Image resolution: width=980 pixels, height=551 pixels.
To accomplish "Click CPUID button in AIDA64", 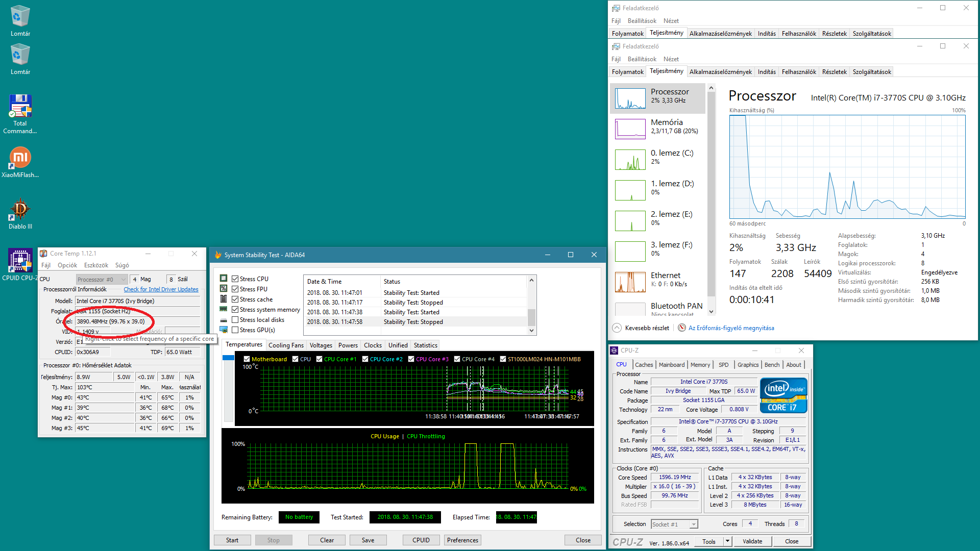I will point(421,540).
